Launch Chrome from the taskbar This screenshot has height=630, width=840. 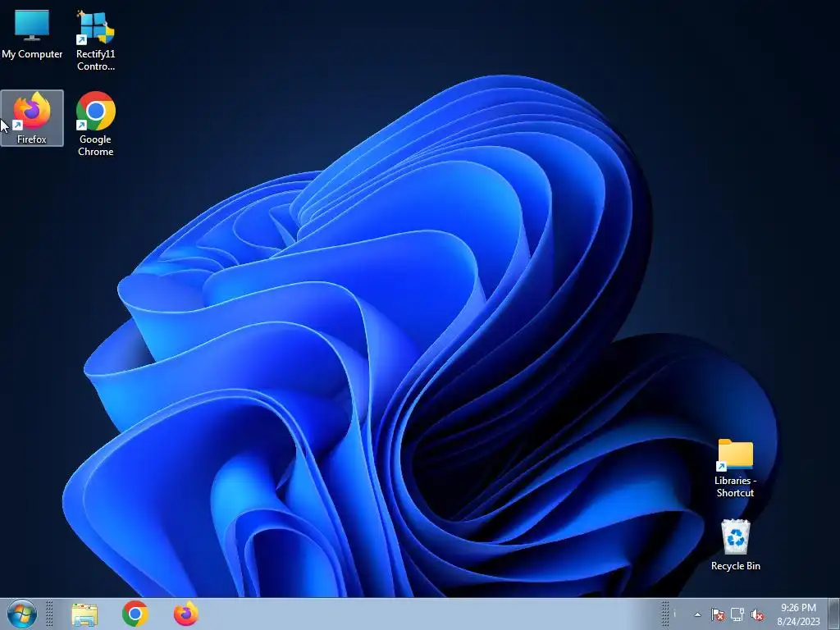(135, 614)
